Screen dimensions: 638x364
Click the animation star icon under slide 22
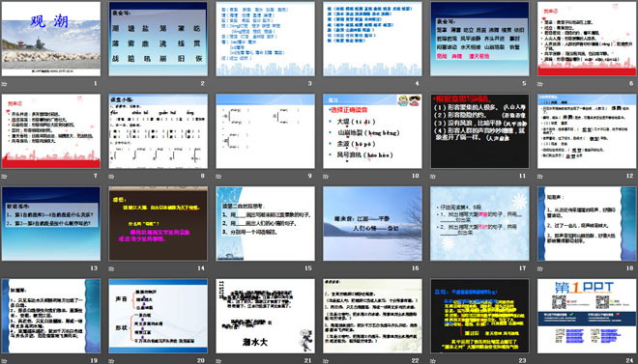[326, 361]
